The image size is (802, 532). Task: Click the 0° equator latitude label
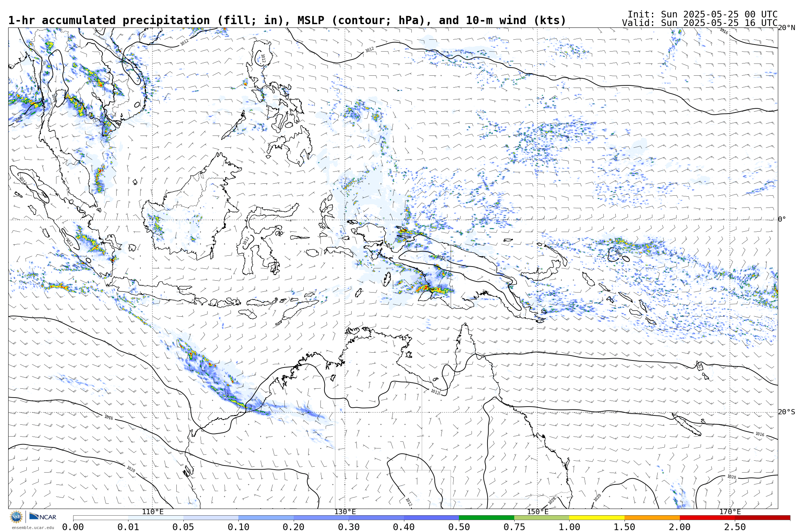pos(782,219)
